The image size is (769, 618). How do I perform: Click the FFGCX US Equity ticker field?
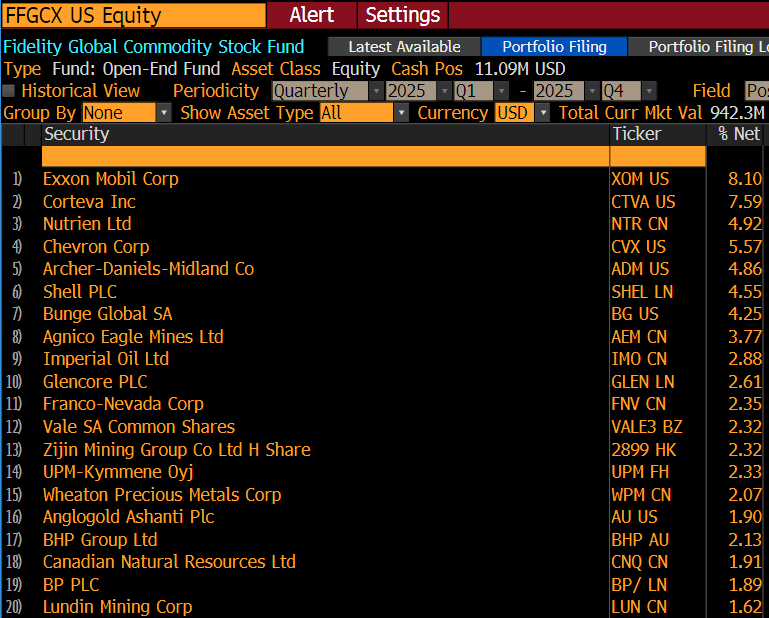coord(134,15)
